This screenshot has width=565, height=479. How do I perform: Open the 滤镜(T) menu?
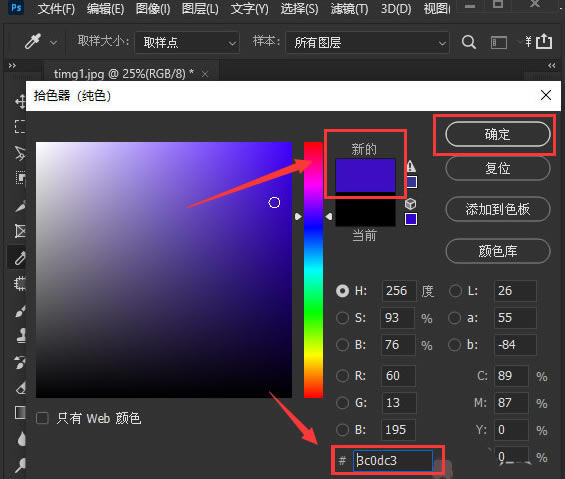click(x=349, y=9)
